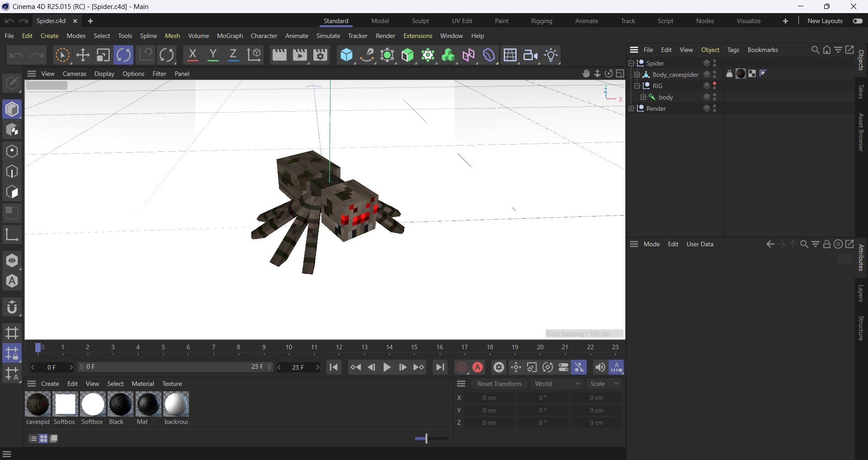Click the Spline Pen tool icon
The height and width of the screenshot is (460, 868).
pos(367,55)
